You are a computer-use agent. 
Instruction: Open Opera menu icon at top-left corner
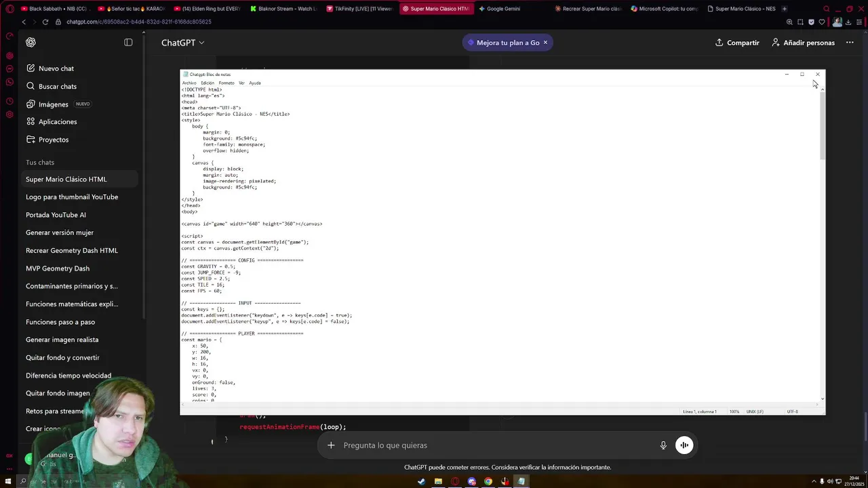coord(9,9)
